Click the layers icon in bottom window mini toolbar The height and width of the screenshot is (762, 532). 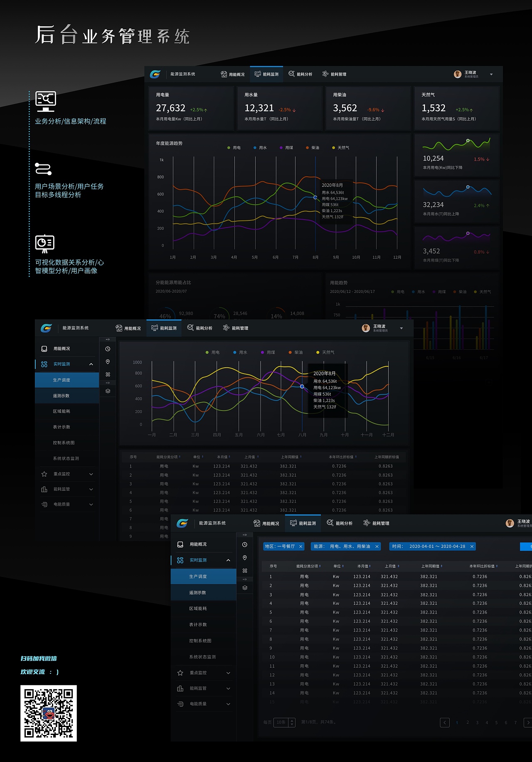click(245, 588)
